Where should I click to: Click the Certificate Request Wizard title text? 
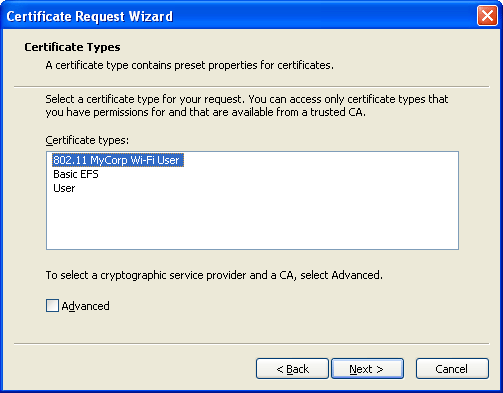pos(90,16)
